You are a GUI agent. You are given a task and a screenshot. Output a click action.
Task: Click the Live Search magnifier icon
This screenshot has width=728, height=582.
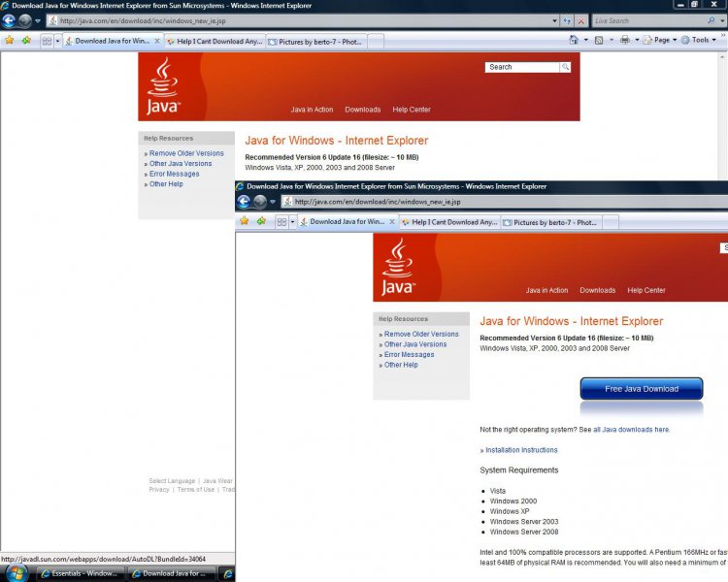[x=711, y=20]
